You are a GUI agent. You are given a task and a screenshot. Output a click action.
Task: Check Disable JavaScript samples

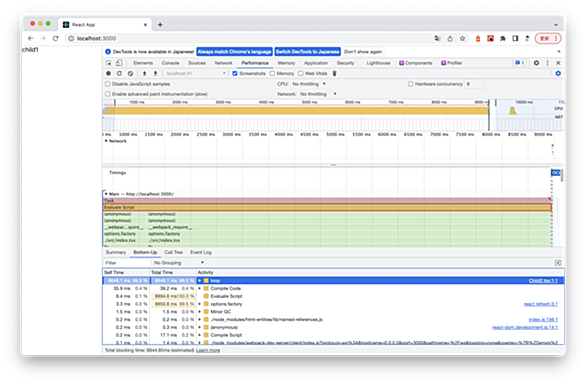(108, 84)
